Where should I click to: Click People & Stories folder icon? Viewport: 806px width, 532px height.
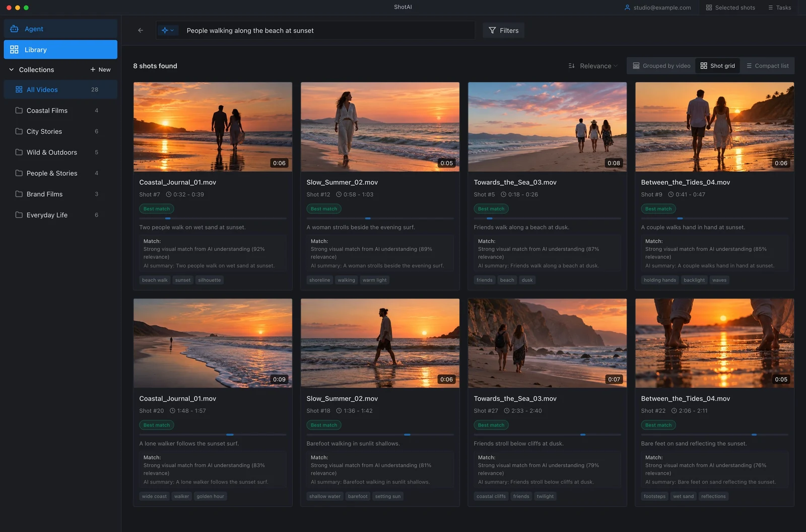point(19,173)
